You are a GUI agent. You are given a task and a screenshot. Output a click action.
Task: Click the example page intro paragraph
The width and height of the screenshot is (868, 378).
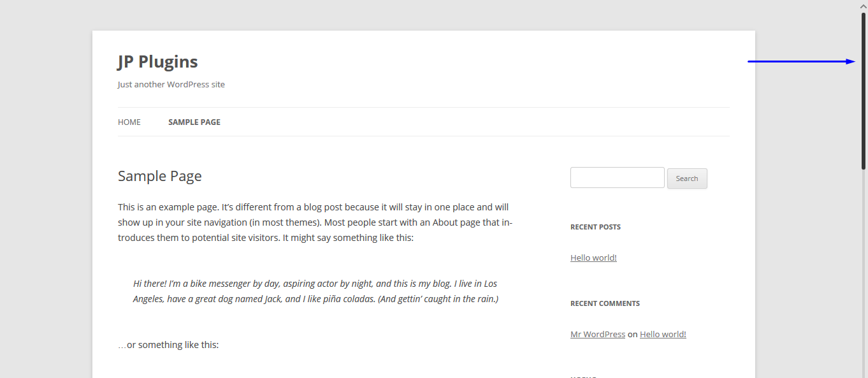(315, 222)
